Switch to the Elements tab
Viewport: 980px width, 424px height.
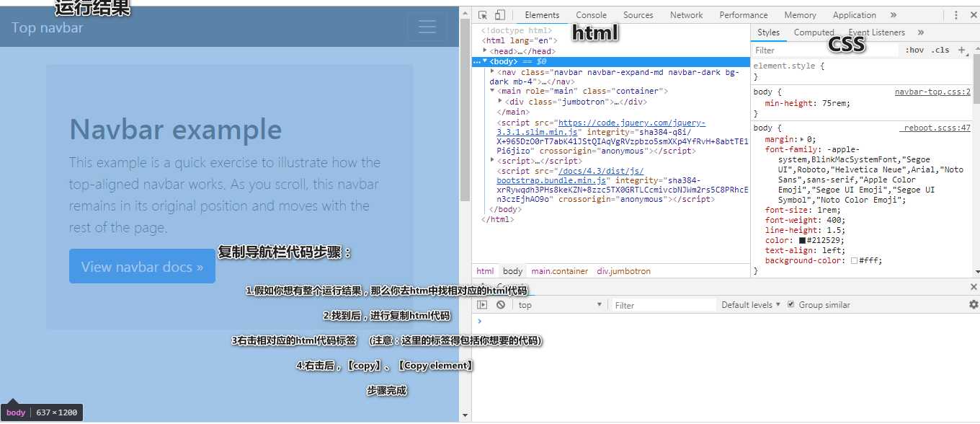click(542, 15)
